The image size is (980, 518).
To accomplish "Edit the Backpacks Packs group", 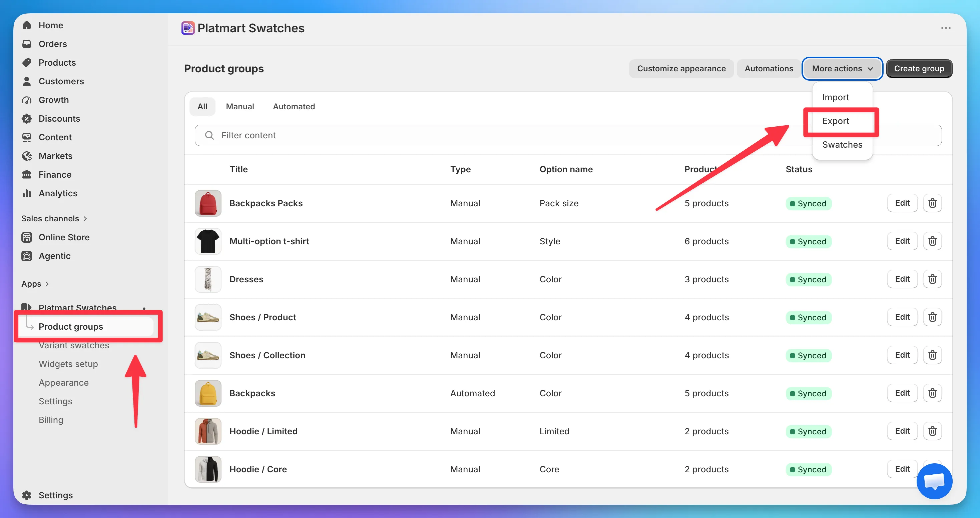I will tap(902, 203).
